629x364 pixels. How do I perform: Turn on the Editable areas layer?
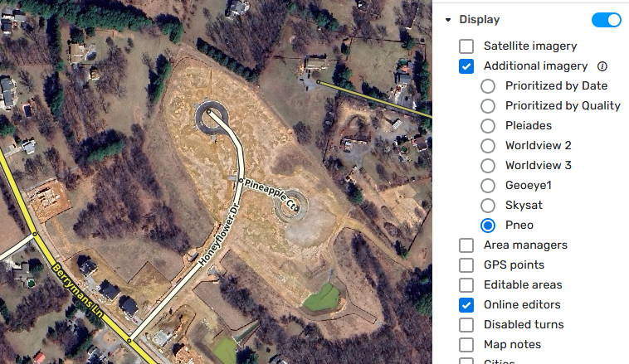pyautogui.click(x=466, y=285)
